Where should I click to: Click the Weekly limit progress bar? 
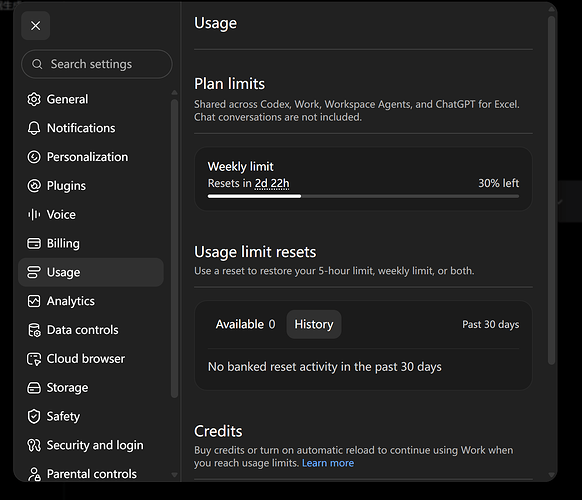point(363,196)
